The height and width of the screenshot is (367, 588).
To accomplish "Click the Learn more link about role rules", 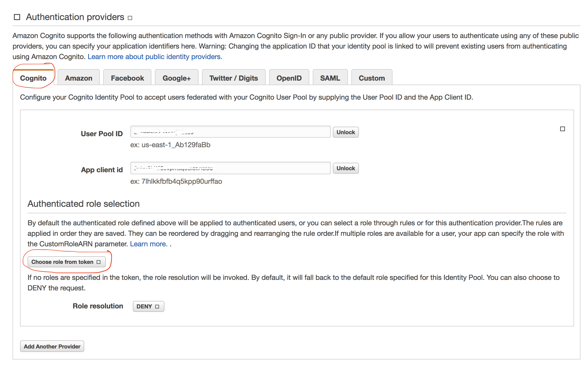I will click(x=148, y=244).
